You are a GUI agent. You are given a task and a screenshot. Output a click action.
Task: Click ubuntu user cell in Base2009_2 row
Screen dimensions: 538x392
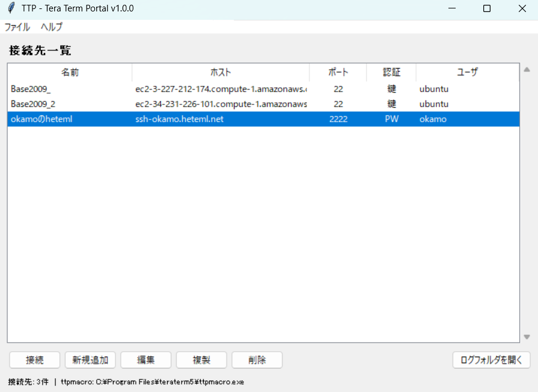pos(468,104)
